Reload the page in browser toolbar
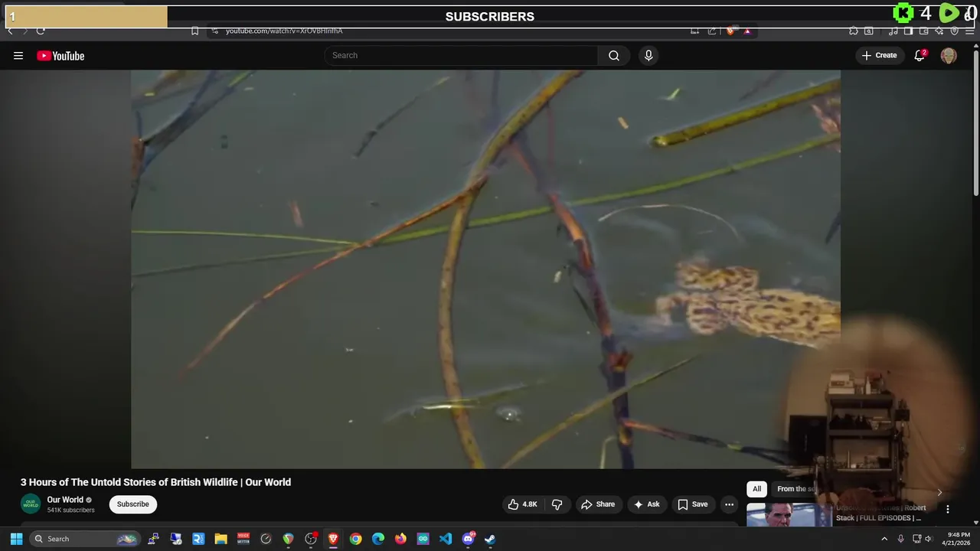 41,31
